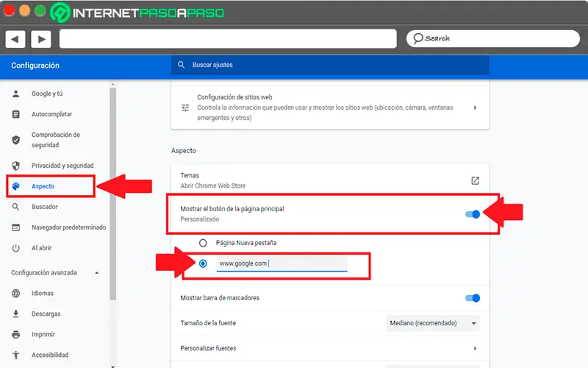Go to Privacidad y seguridad section
The width and height of the screenshot is (588, 368).
coord(62,166)
